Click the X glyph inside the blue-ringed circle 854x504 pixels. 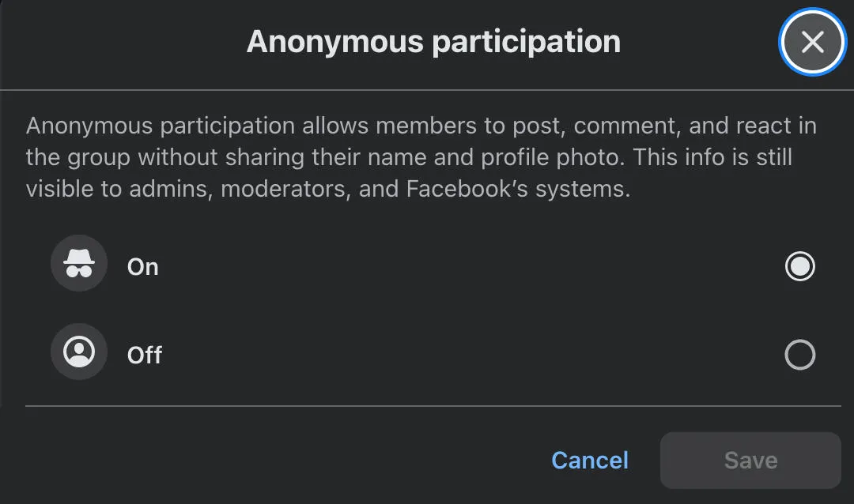(x=812, y=42)
